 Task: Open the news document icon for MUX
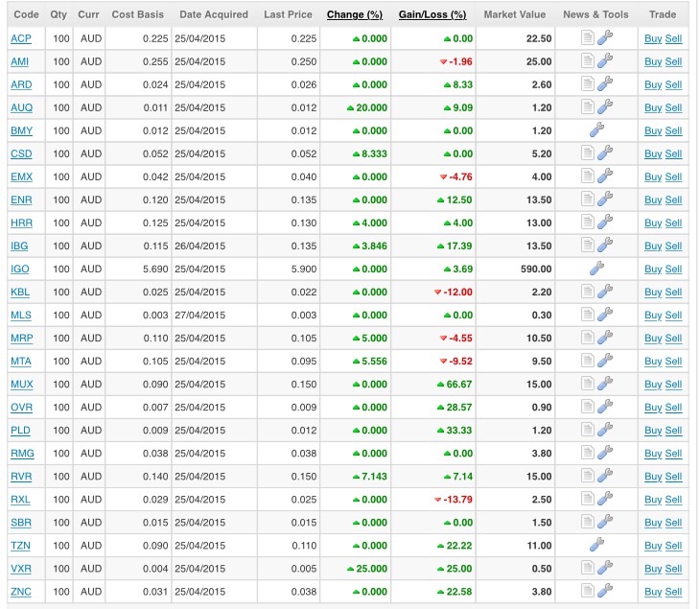click(588, 384)
